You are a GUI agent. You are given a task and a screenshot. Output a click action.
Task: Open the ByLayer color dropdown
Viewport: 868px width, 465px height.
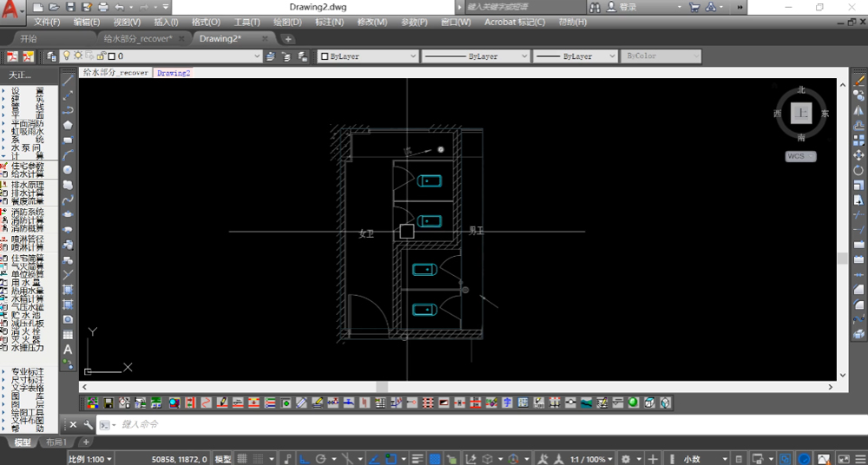412,56
